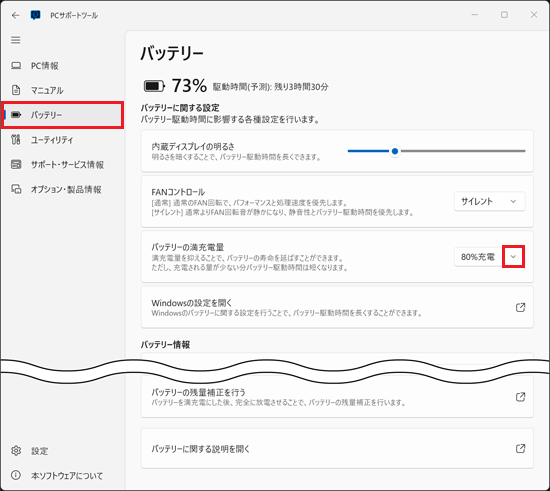Click external-link icon in バッテリーの残量補正を行う row
Image resolution: width=550 pixels, height=491 pixels.
click(x=521, y=397)
